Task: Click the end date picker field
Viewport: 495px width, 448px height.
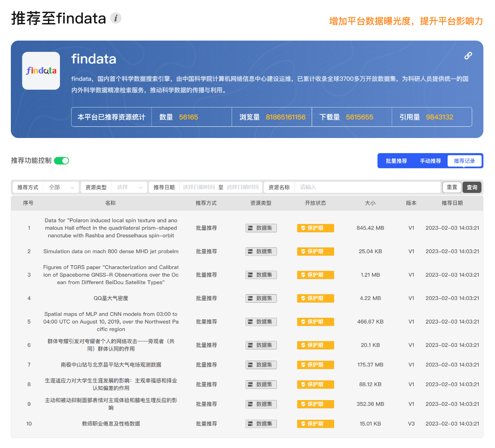Action: click(x=242, y=187)
